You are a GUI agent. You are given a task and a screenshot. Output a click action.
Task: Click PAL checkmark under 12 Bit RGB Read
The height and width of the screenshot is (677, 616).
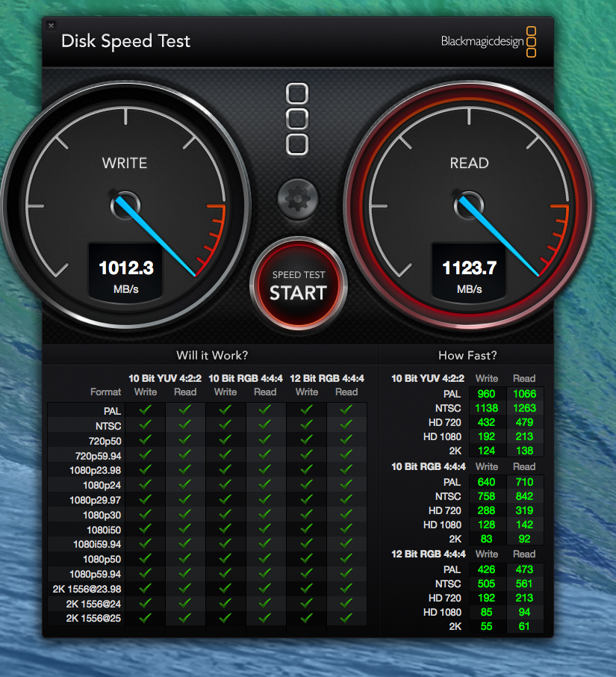coord(346,409)
